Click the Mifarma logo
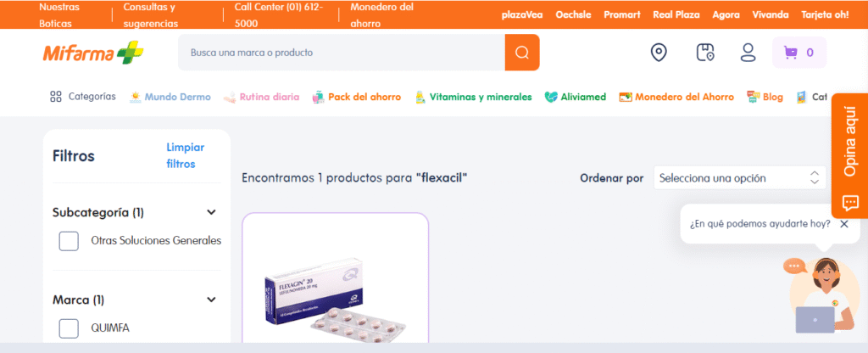The width and height of the screenshot is (868, 353). [x=93, y=53]
